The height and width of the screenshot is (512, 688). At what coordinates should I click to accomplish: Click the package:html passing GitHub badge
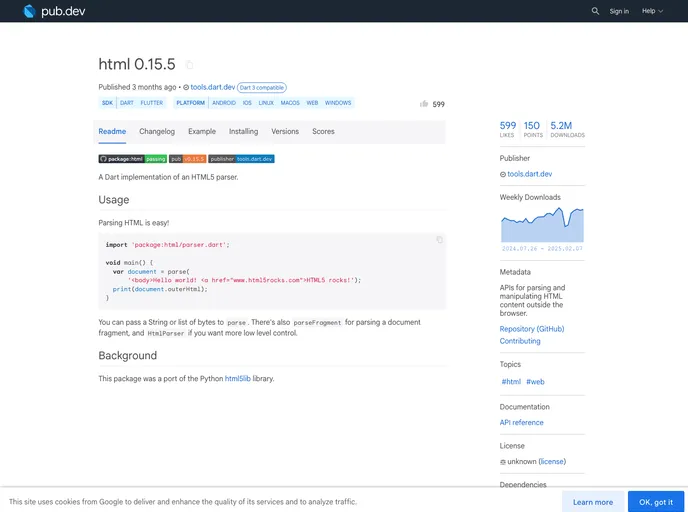click(133, 159)
